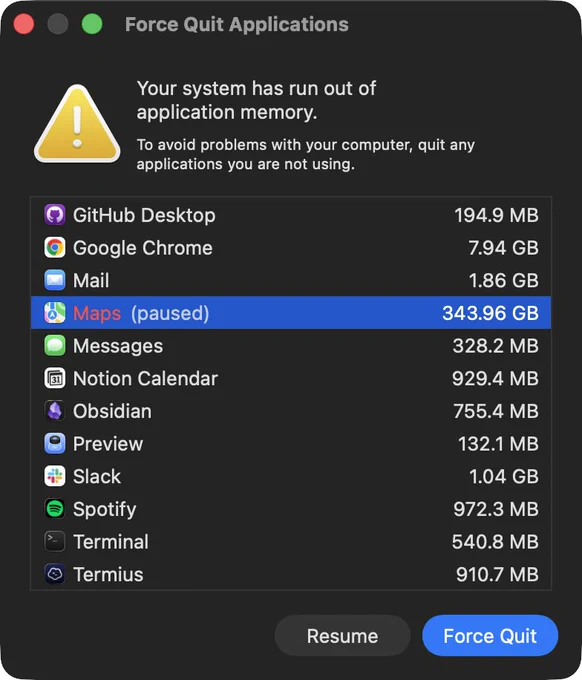Click the yellow warning triangle icon
Screen dimensions: 582x680
tap(77, 124)
